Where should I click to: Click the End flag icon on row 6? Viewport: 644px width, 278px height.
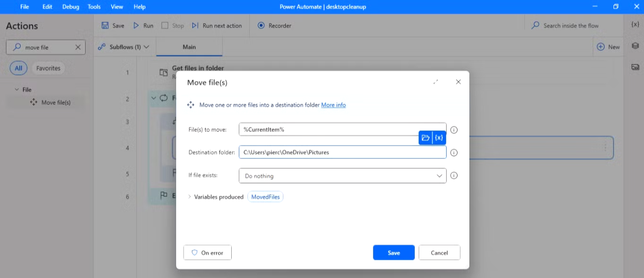[164, 196]
